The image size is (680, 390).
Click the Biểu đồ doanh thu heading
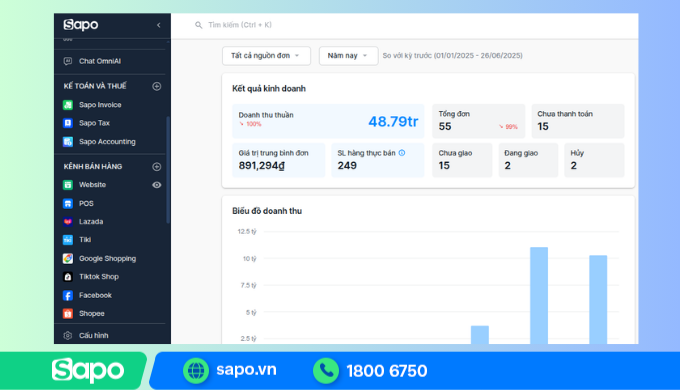pos(267,211)
